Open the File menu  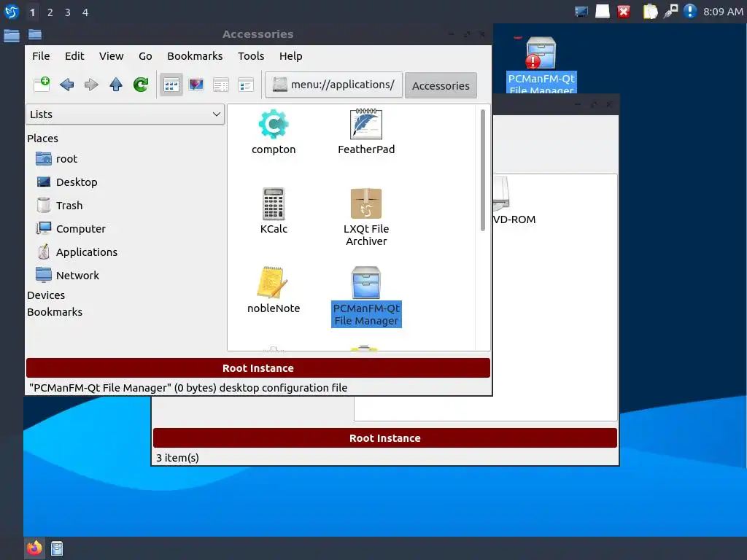click(41, 55)
